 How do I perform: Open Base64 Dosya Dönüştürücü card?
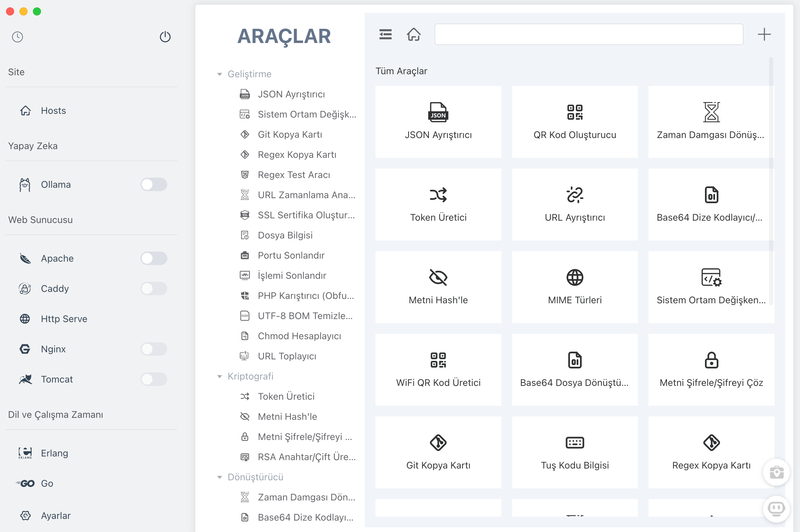click(x=575, y=370)
